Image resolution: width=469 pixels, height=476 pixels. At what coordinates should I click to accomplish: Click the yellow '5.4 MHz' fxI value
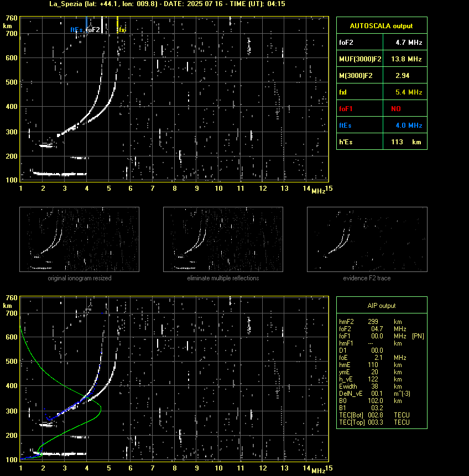click(x=409, y=92)
